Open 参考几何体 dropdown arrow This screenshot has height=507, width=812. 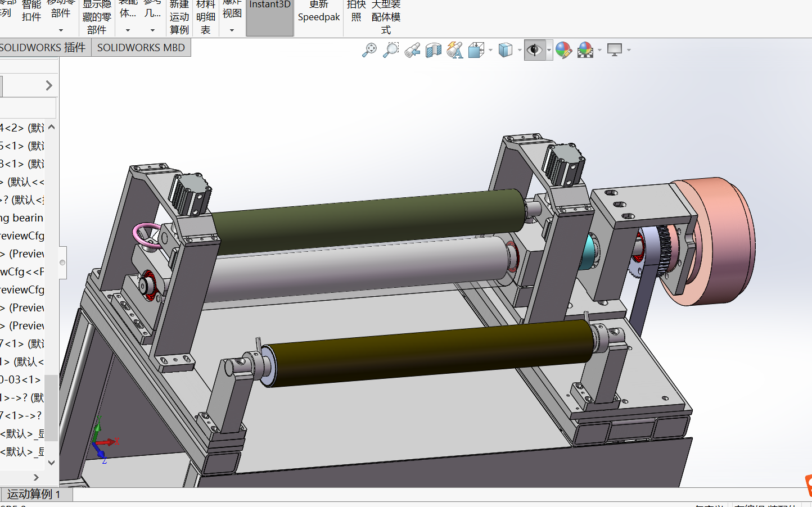pyautogui.click(x=152, y=30)
